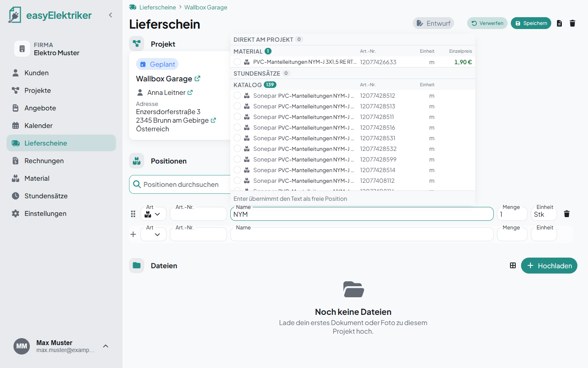Screen dimensions: 588x368
Task: Click the Verwerfen button
Action: click(487, 23)
